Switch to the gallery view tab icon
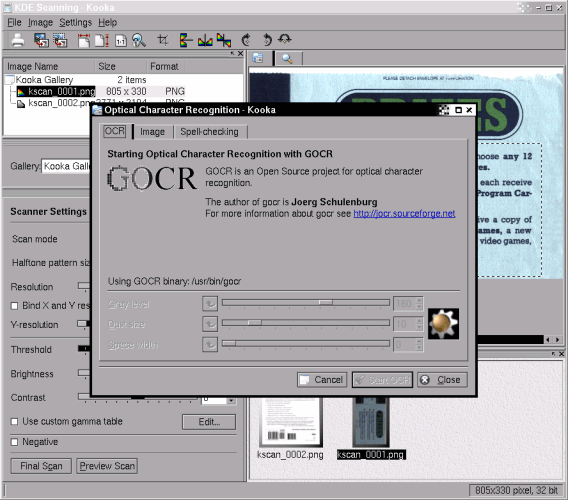This screenshot has height=500, width=568. pos(258,58)
